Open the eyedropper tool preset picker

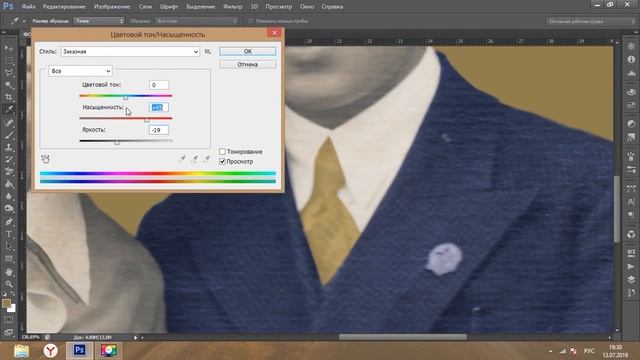pos(17,21)
